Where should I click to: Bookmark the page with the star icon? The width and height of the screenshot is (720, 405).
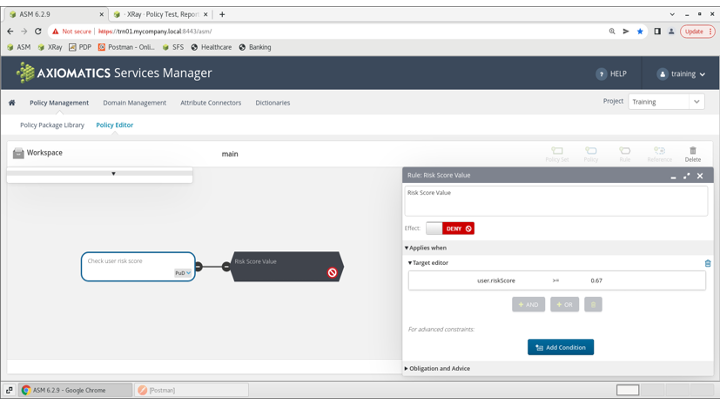pos(641,31)
